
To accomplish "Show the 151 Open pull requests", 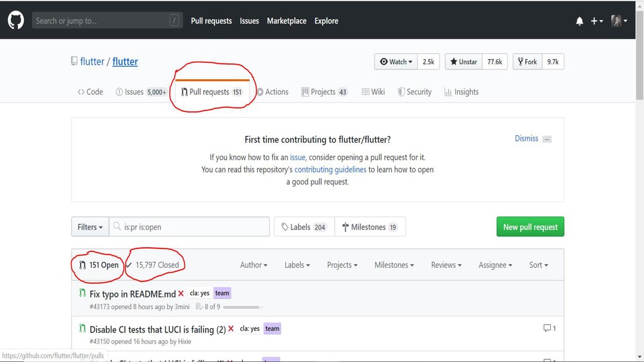I will [x=99, y=265].
